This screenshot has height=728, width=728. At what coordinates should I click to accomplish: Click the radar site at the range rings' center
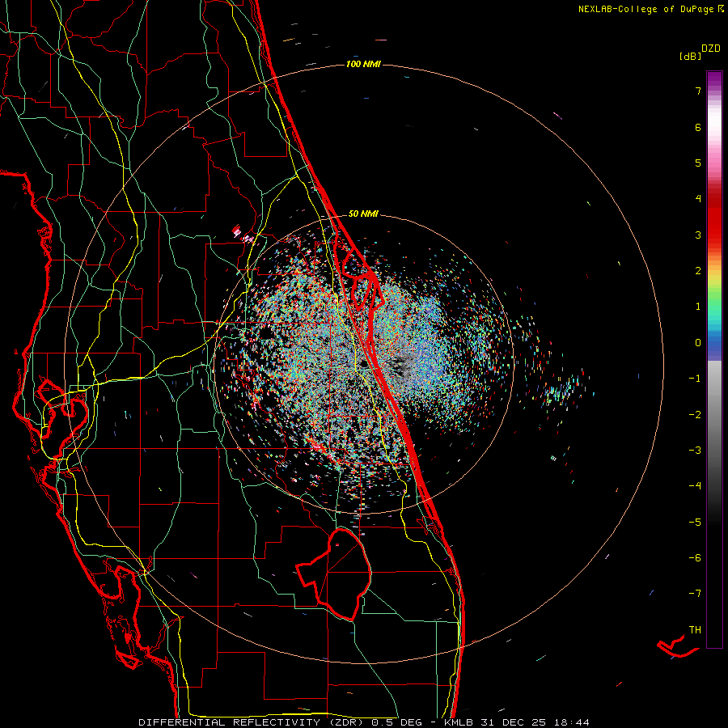(x=363, y=363)
